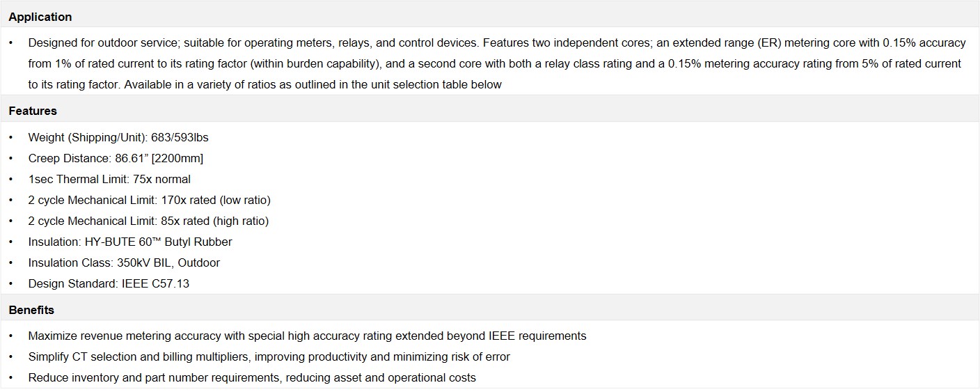Click the Insulation Class 350kV BIL line

pyautogui.click(x=124, y=262)
